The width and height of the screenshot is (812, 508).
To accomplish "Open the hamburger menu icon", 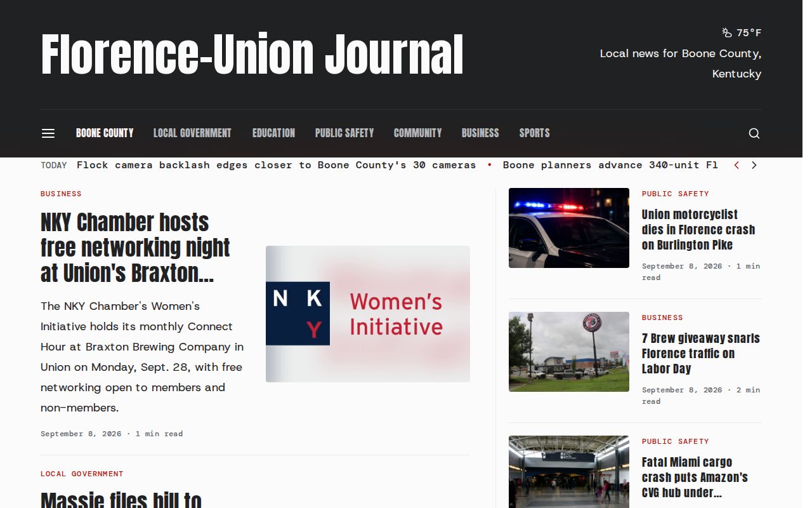I will [x=48, y=133].
